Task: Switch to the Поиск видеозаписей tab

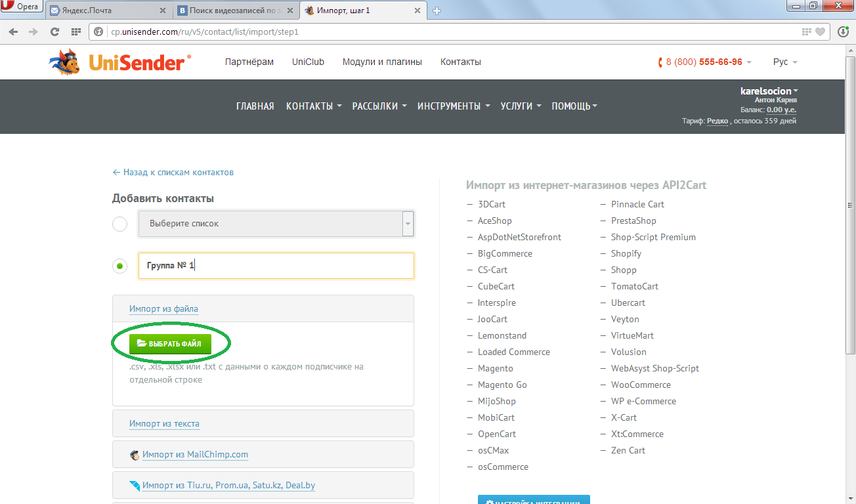Action: click(236, 10)
